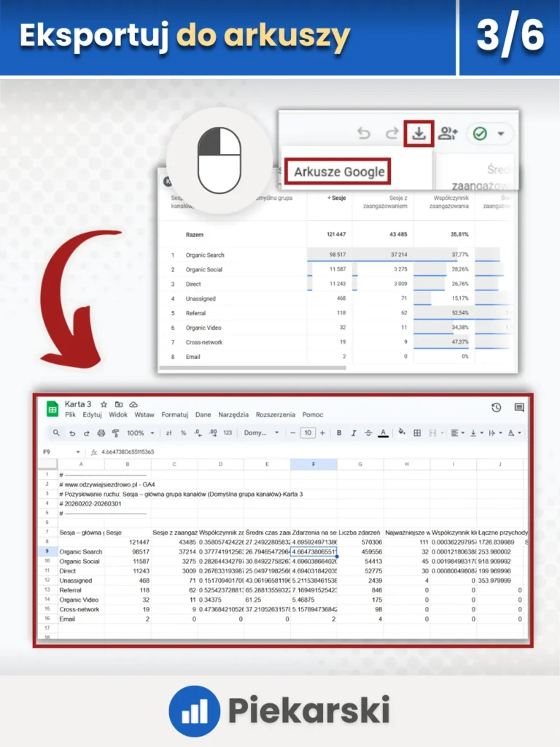
Task: Click Sesje column header in Analytics table
Action: click(x=337, y=198)
